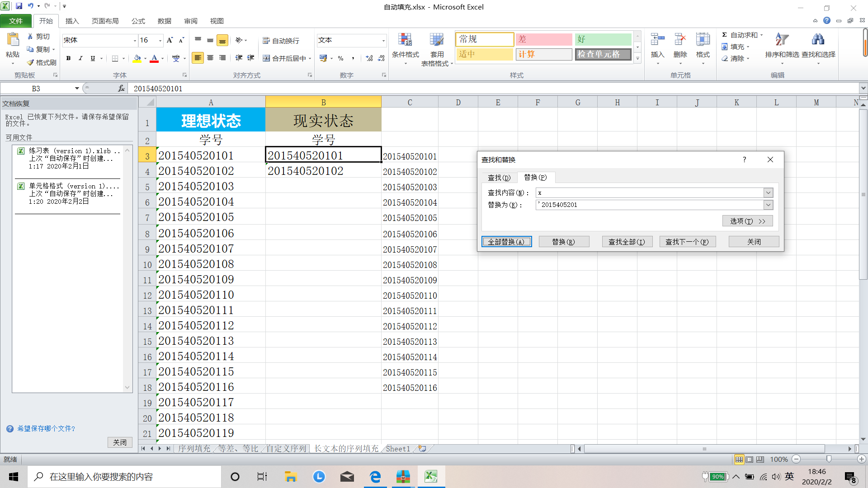The width and height of the screenshot is (868, 488).
Task: Click the insert function fx icon
Action: (x=121, y=89)
